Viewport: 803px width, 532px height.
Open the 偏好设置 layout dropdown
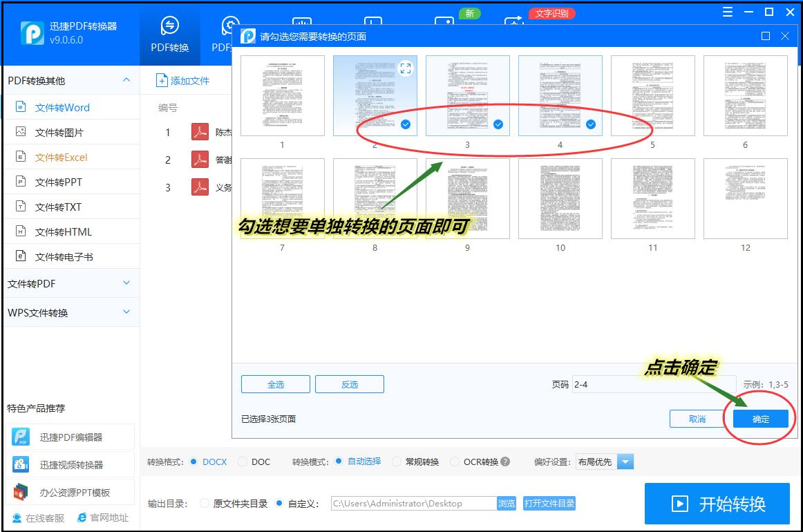coord(624,462)
